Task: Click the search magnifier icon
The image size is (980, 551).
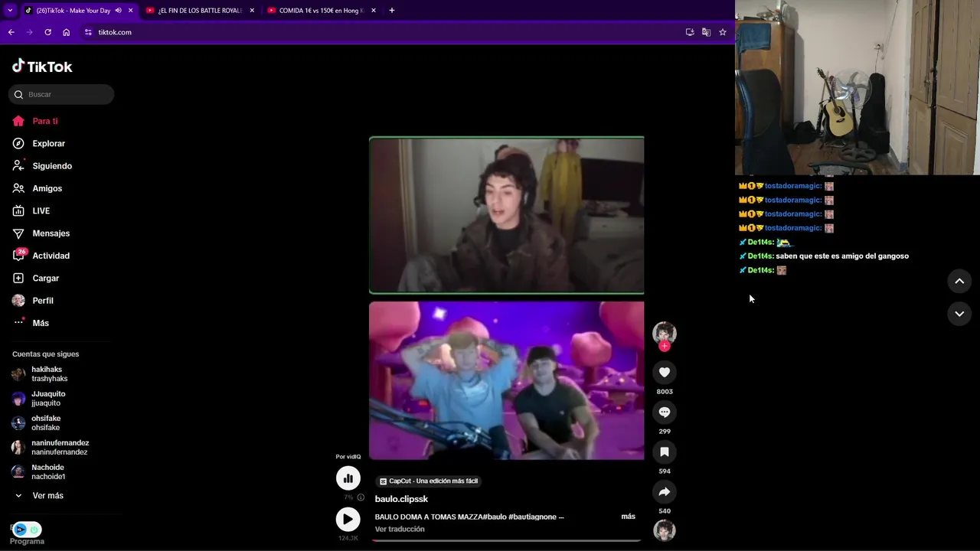Action: 18,94
